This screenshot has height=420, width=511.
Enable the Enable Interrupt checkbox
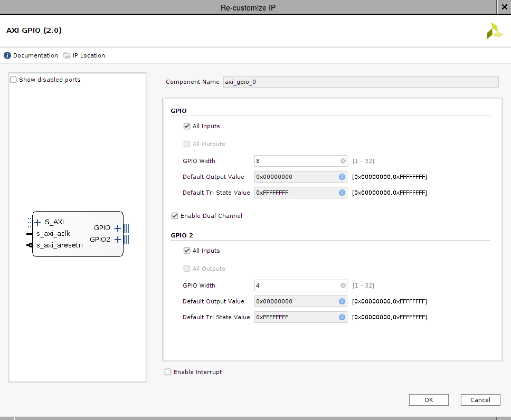168,372
